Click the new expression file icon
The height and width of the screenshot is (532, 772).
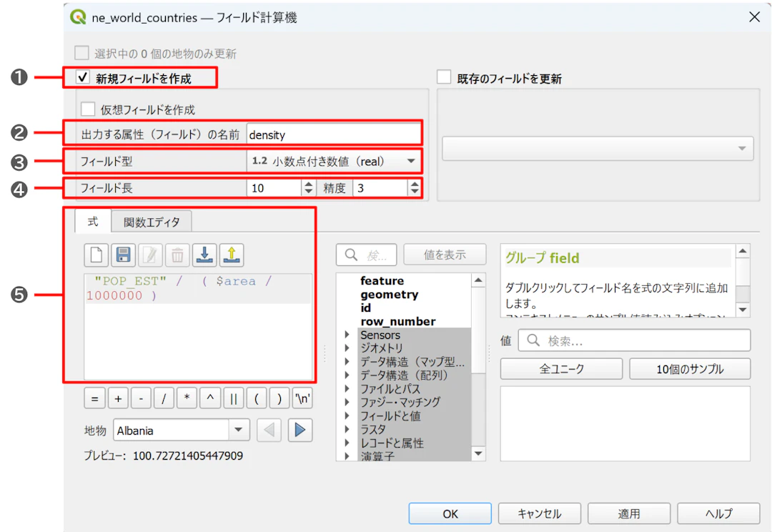pos(96,255)
